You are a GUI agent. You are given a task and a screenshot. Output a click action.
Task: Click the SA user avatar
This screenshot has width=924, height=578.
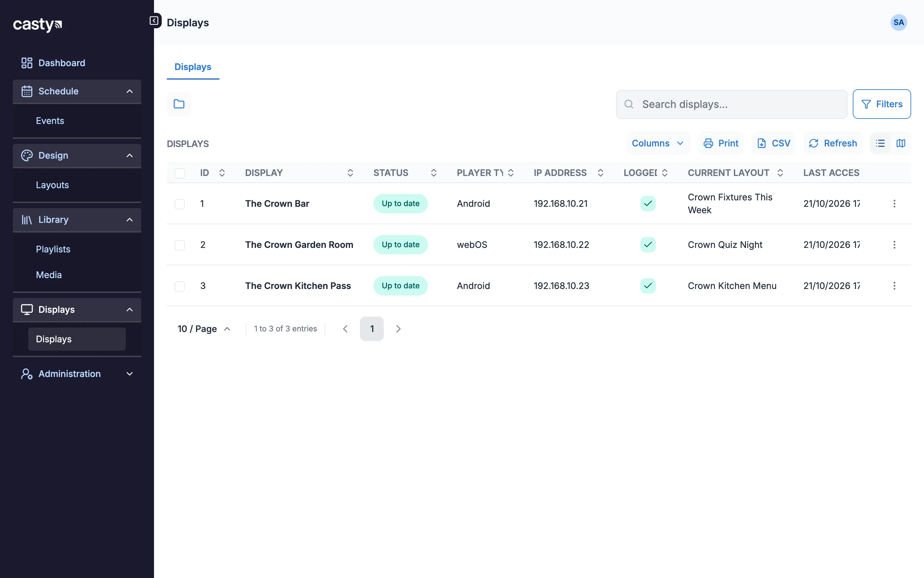tap(899, 22)
